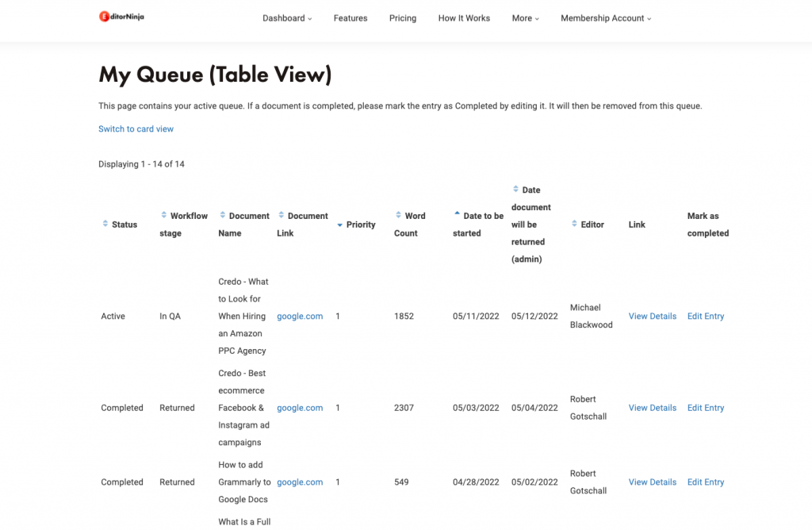Click the 'Credo - Best ecommerce' document name
Screen dimensions: 812x530
[244, 408]
